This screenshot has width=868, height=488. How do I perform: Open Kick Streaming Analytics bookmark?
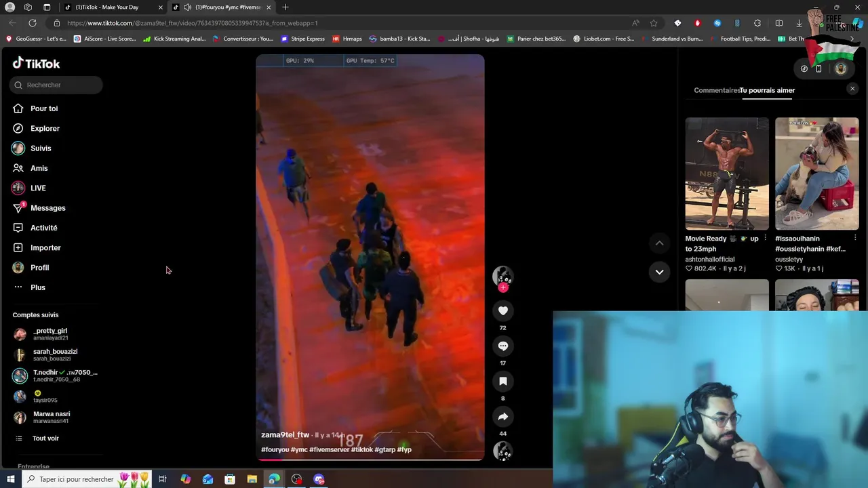coord(175,39)
